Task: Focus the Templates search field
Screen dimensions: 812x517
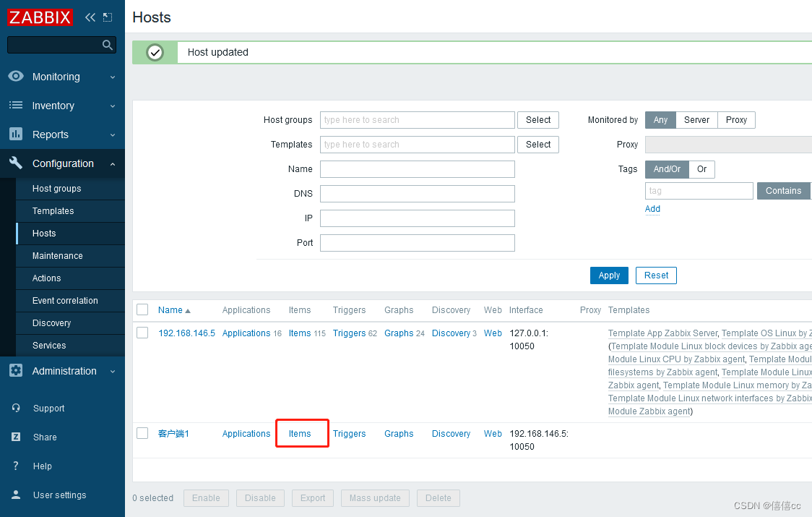Action: pos(418,144)
